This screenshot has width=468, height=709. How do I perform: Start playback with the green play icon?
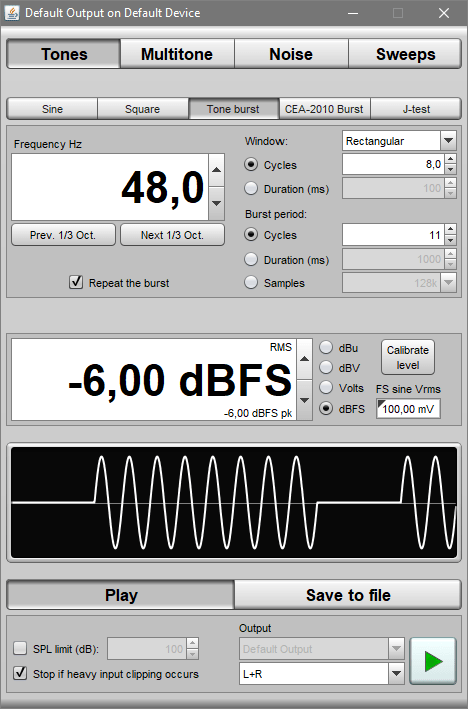coord(433,661)
